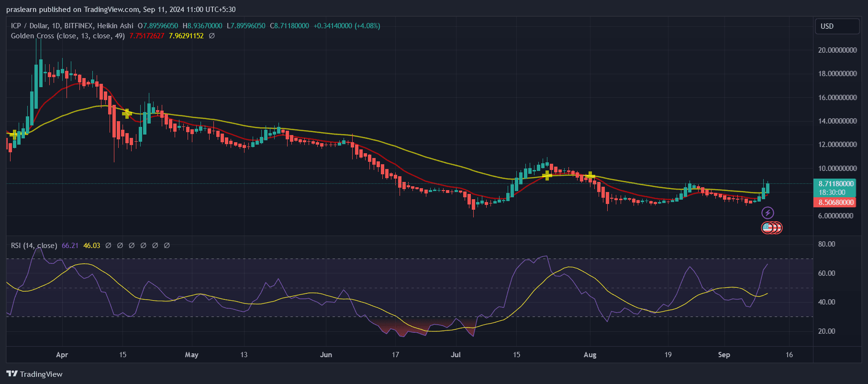Click the 80.00 RSI axis label
The image size is (868, 384).
[x=827, y=244]
